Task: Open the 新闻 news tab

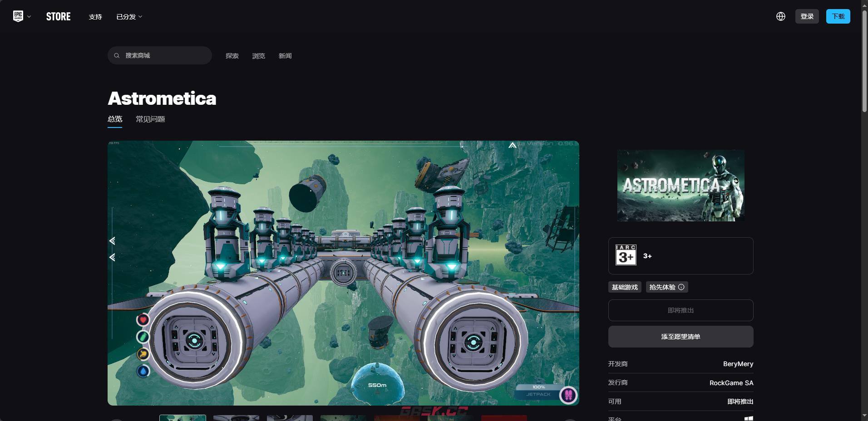Action: 285,56
